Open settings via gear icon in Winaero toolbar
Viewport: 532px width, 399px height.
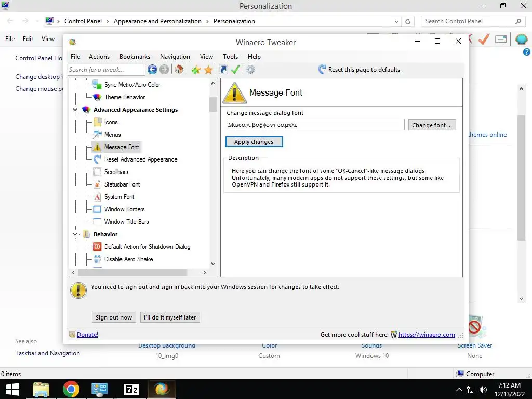coord(250,70)
